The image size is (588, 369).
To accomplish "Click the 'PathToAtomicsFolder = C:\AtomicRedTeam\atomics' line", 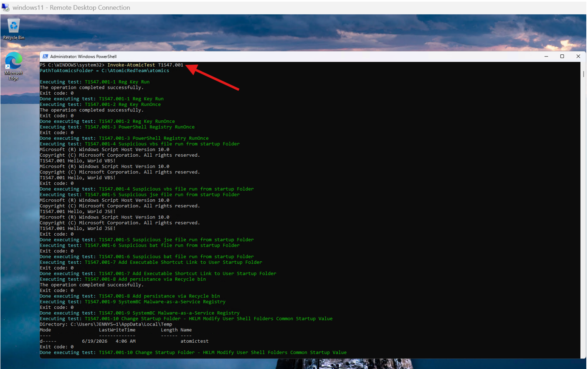I will 104,71.
